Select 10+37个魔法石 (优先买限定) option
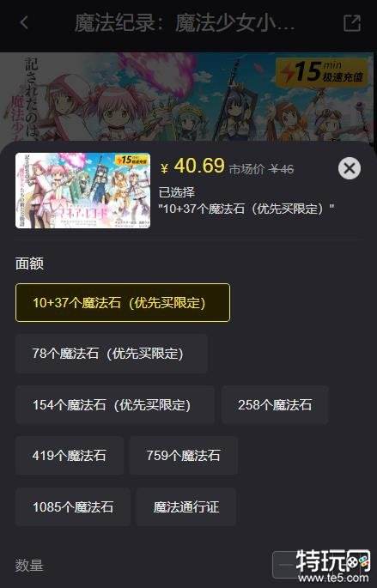Viewport: 377px width, 588px height. pyautogui.click(x=123, y=303)
